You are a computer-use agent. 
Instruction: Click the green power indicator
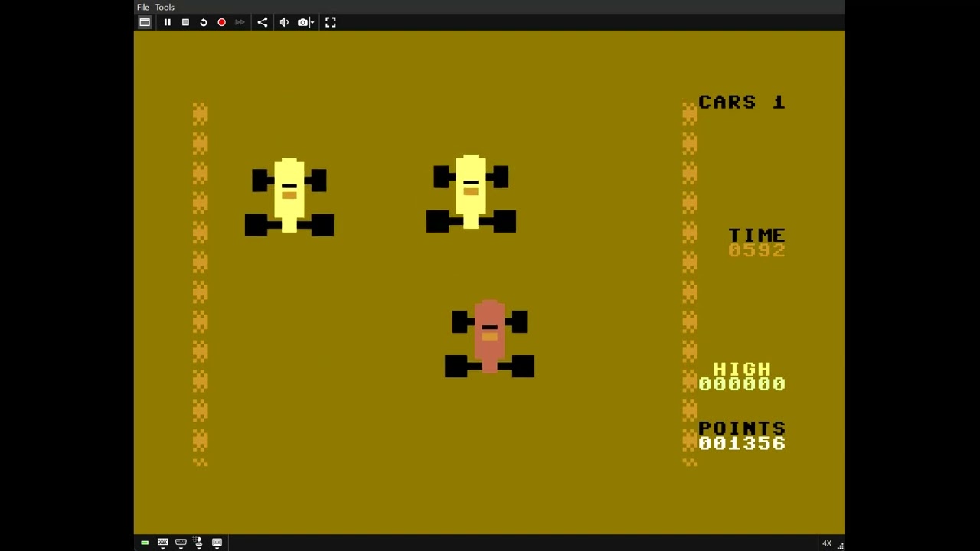coord(145,543)
